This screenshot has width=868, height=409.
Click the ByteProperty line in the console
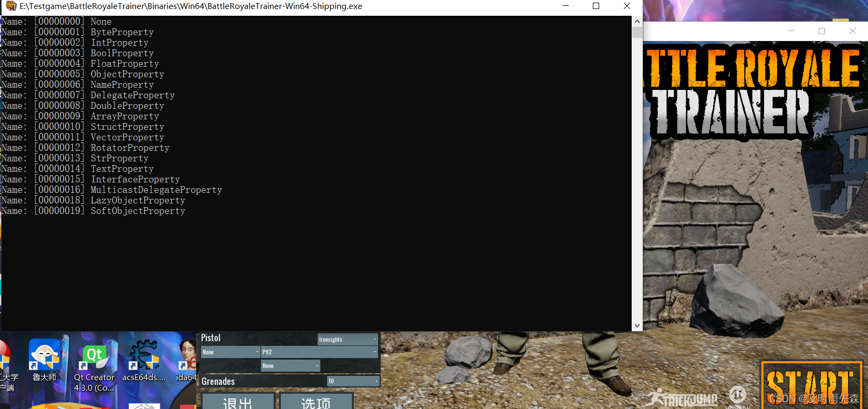pos(78,32)
